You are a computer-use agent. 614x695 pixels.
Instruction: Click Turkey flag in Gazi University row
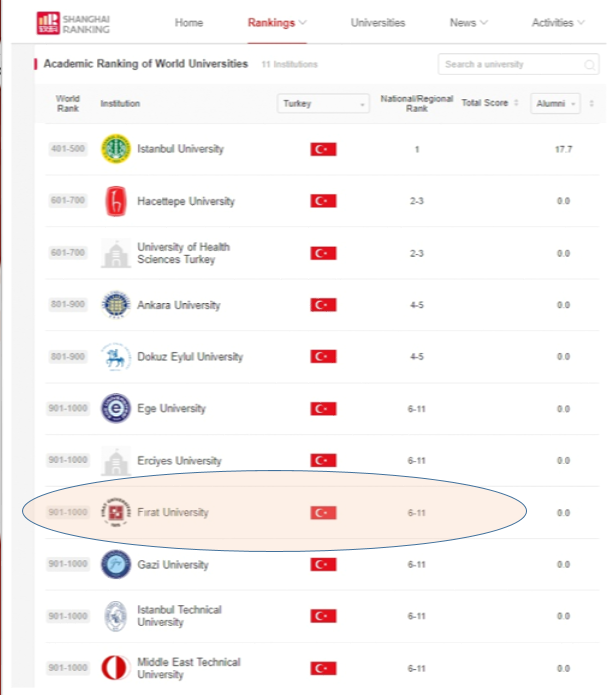pos(323,565)
